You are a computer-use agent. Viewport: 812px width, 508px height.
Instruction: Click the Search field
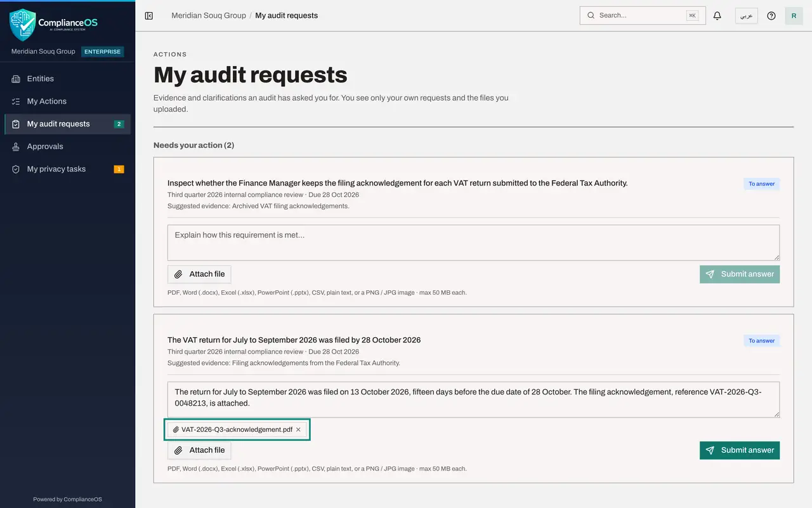643,16
